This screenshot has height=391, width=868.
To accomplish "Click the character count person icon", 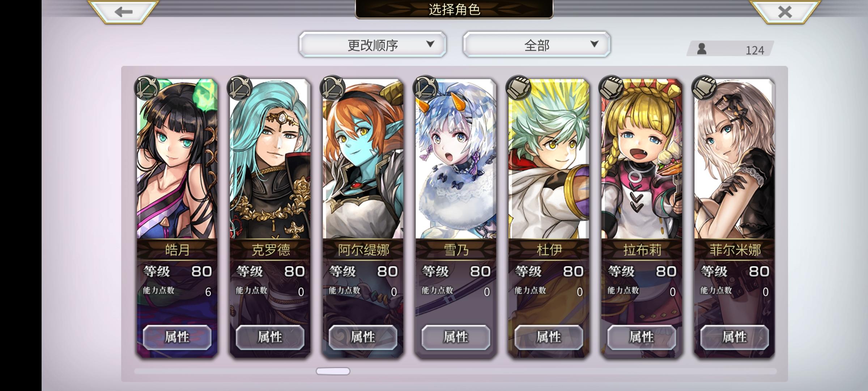I will point(702,49).
